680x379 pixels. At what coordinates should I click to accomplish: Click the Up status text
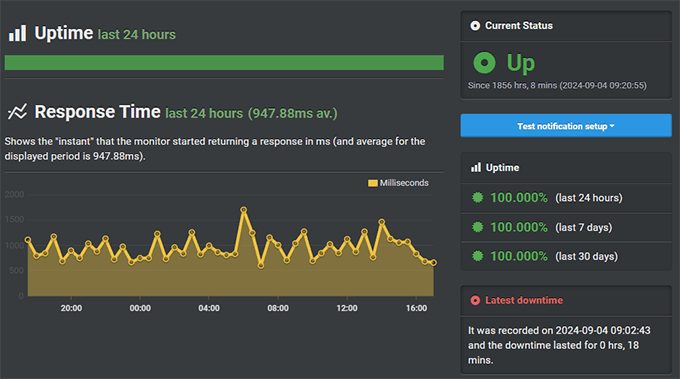[x=521, y=63]
